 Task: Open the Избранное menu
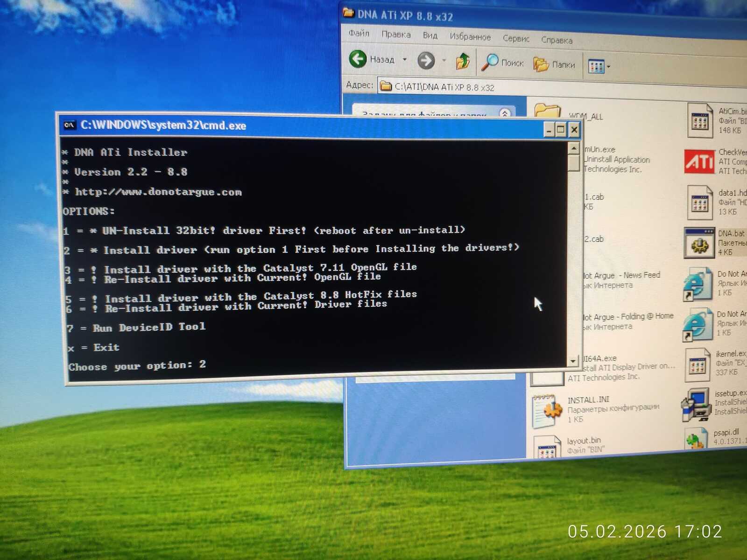click(470, 37)
